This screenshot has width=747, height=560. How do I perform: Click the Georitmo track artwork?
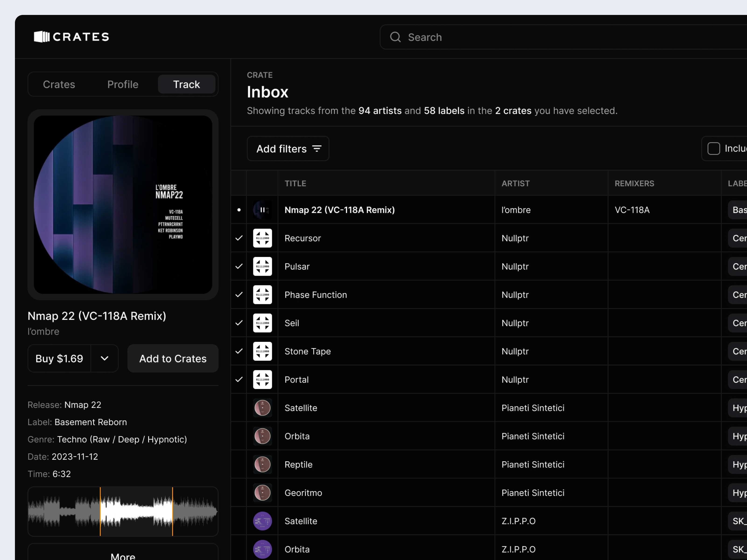pos(262,493)
